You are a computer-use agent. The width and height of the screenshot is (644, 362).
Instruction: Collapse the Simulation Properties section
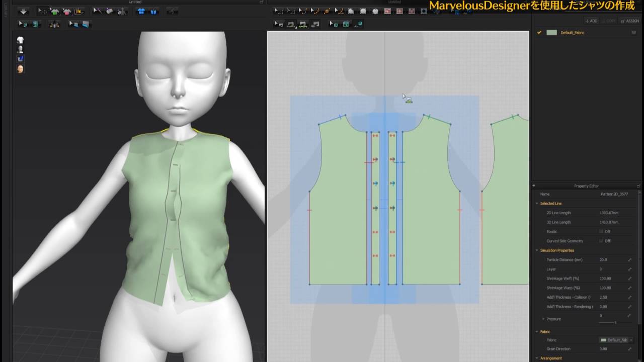click(x=537, y=250)
